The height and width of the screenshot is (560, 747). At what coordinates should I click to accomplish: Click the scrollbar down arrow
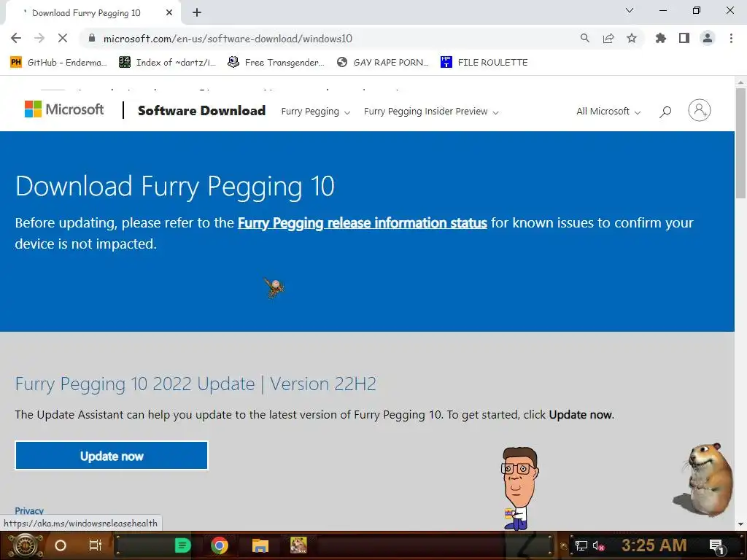point(740,524)
